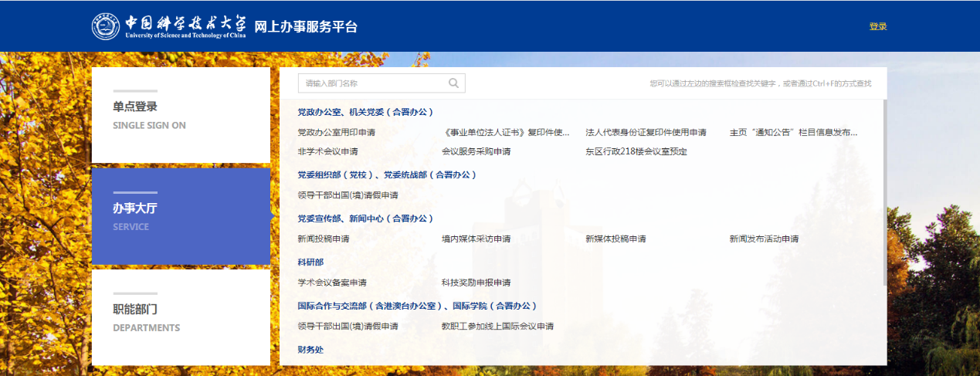Open 新闻投稿申请 link
Image resolution: width=980 pixels, height=376 pixels.
(x=323, y=239)
